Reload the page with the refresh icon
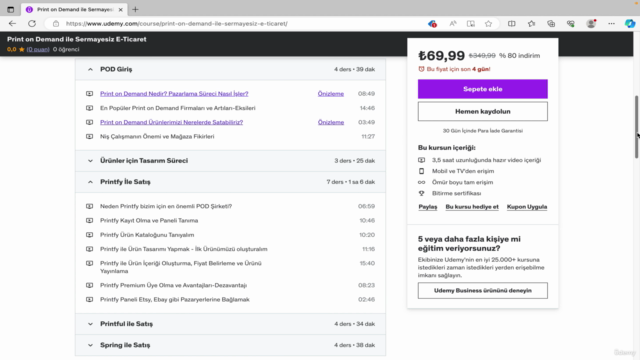The image size is (640, 360). pos(32,24)
